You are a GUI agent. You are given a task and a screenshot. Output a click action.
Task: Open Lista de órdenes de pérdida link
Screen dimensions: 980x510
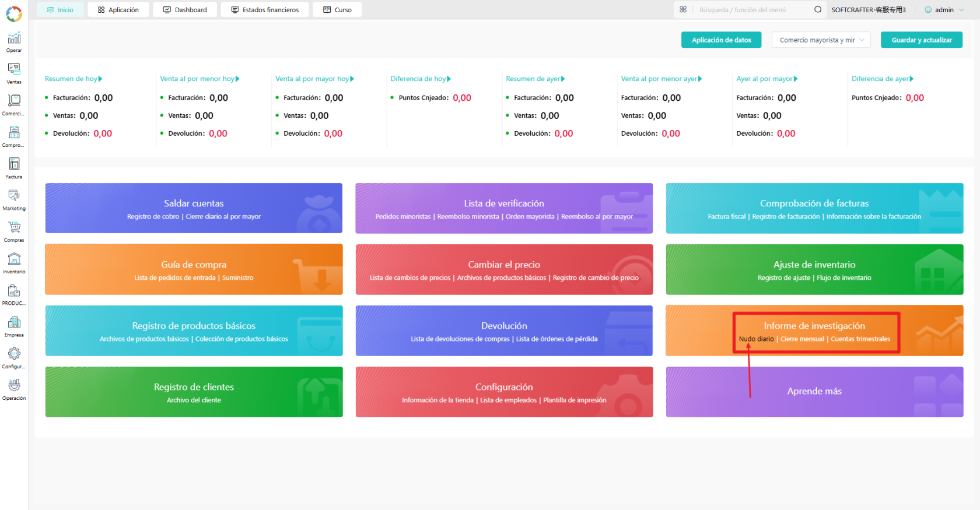click(x=556, y=339)
